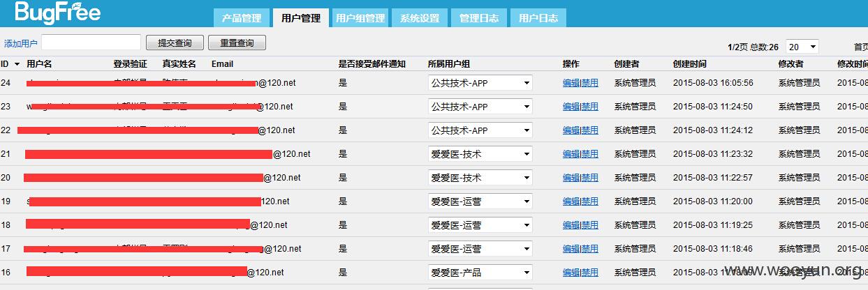Viewport: 868px width, 290px height.
Task: Click the 创建者 column header
Action: tap(626, 63)
